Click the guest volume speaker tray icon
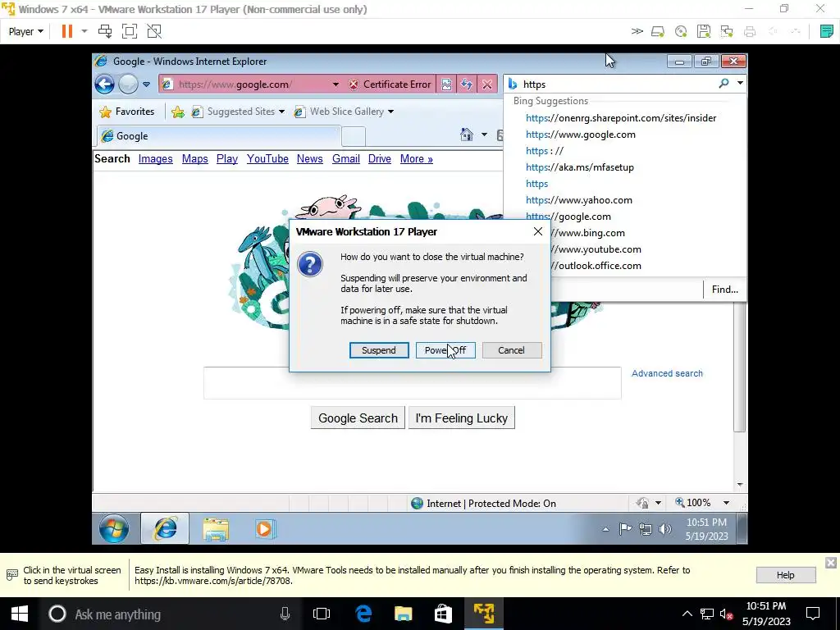840x630 pixels. (665, 529)
